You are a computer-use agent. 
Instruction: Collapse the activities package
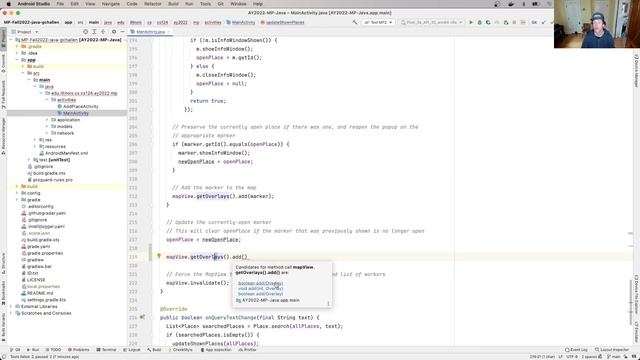[47, 100]
